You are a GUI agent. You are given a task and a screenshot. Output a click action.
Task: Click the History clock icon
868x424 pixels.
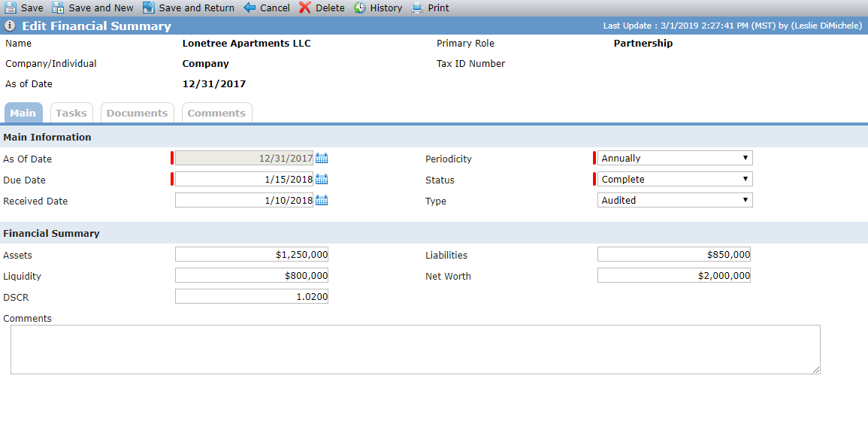coord(360,8)
